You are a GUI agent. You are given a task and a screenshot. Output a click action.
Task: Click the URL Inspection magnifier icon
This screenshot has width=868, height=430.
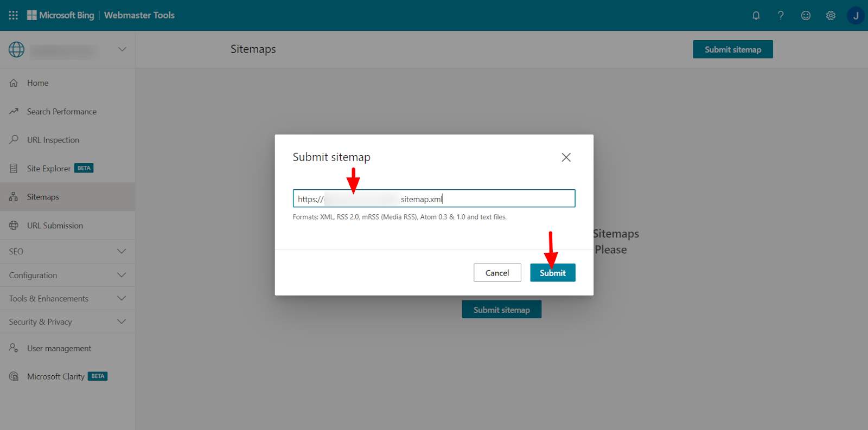14,139
